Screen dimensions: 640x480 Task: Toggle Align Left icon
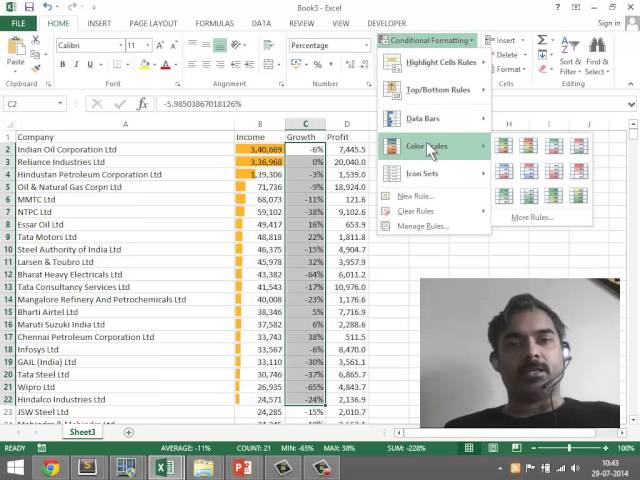[192, 64]
